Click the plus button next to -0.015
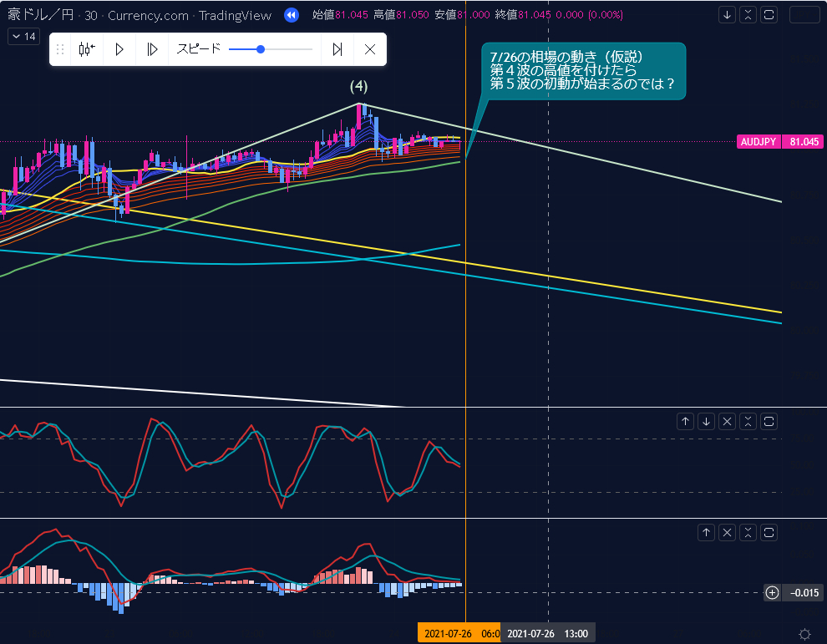 [x=772, y=593]
